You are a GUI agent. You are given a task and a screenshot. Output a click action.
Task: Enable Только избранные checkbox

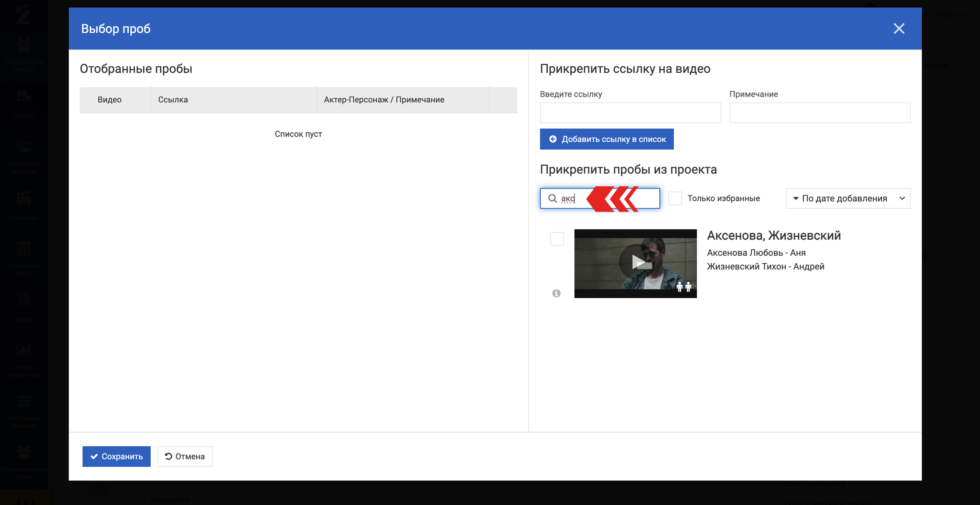[x=675, y=198]
